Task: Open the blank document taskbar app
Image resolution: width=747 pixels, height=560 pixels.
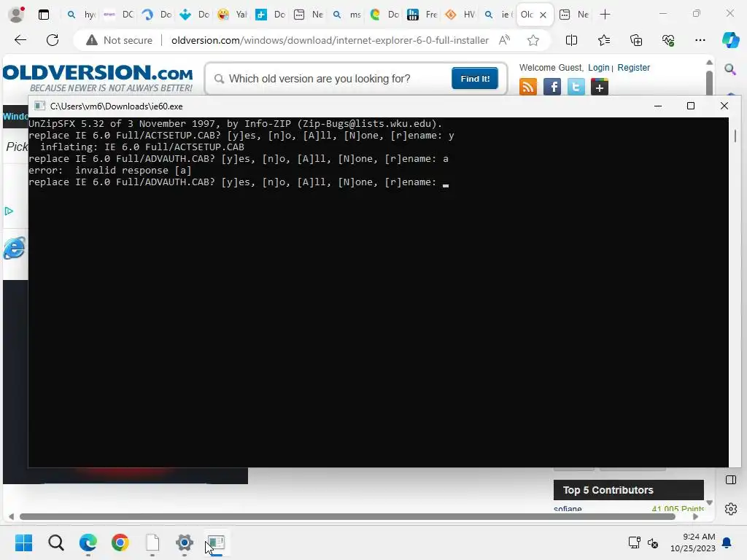Action: [x=152, y=542]
